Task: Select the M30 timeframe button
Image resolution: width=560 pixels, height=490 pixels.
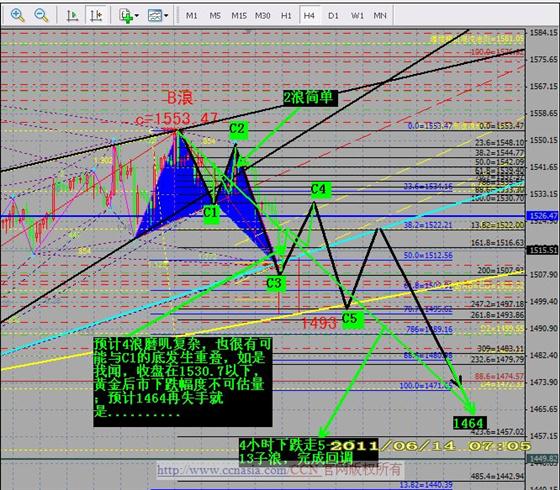Action: coord(262,16)
